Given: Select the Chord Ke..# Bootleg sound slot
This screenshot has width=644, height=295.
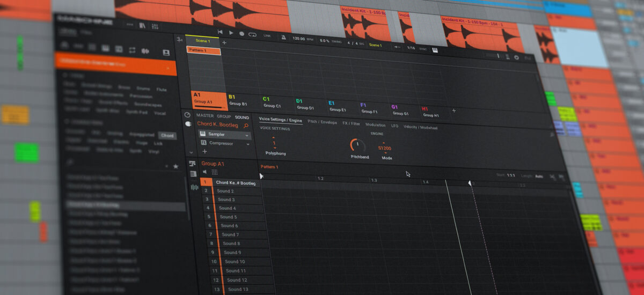Looking at the screenshot, I should pyautogui.click(x=231, y=183).
